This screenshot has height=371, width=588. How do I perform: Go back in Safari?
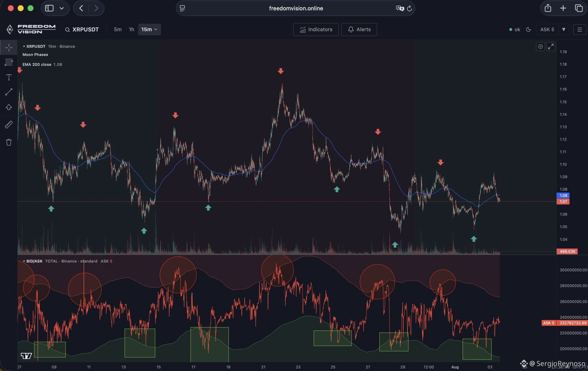[x=81, y=8]
